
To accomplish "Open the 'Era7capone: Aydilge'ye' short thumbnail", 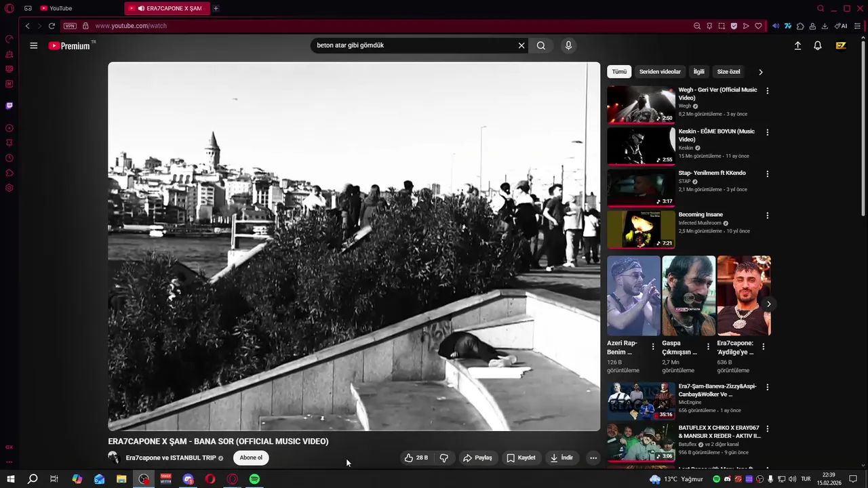I will point(744,296).
